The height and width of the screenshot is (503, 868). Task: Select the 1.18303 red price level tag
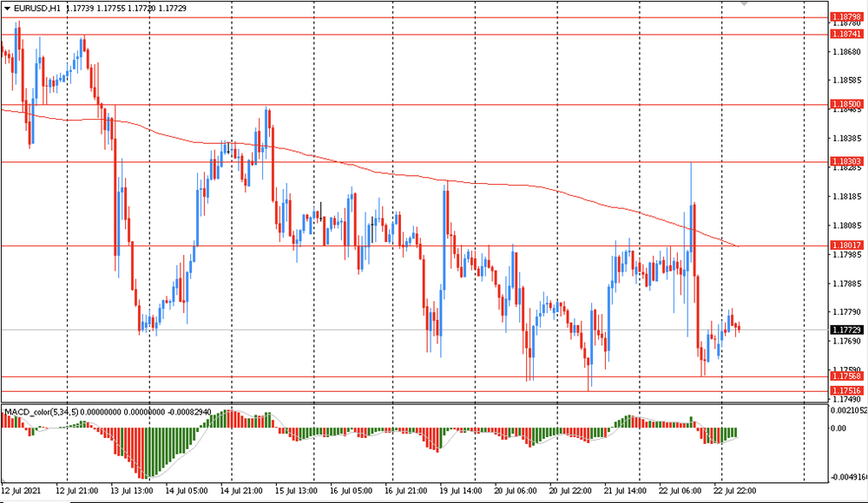click(846, 161)
